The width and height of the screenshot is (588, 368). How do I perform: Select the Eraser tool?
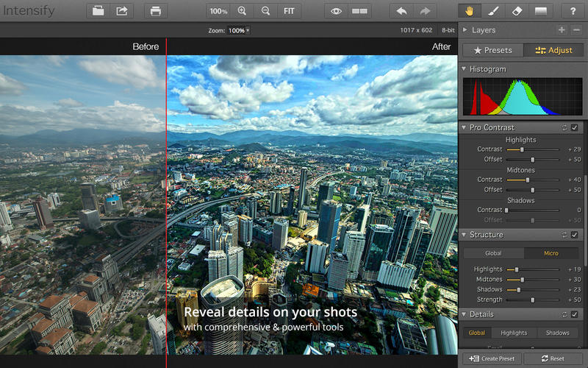[x=517, y=11]
